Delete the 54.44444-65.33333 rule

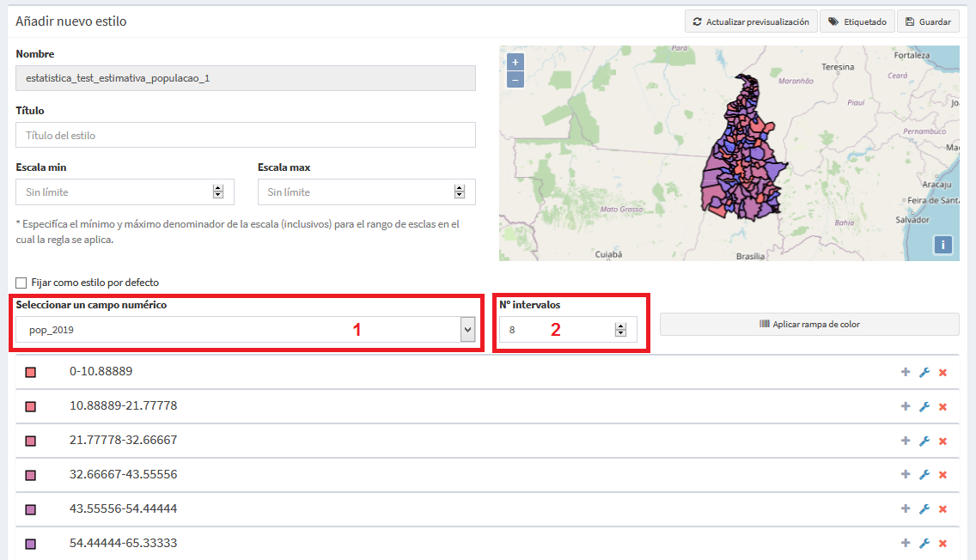click(943, 544)
